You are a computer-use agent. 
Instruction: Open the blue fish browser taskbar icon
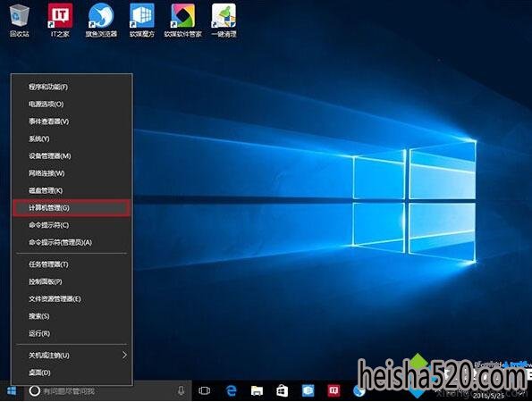(359, 391)
